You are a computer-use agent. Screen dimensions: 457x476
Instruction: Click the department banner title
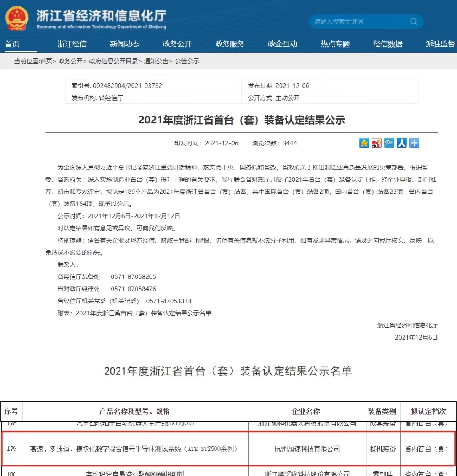point(101,16)
